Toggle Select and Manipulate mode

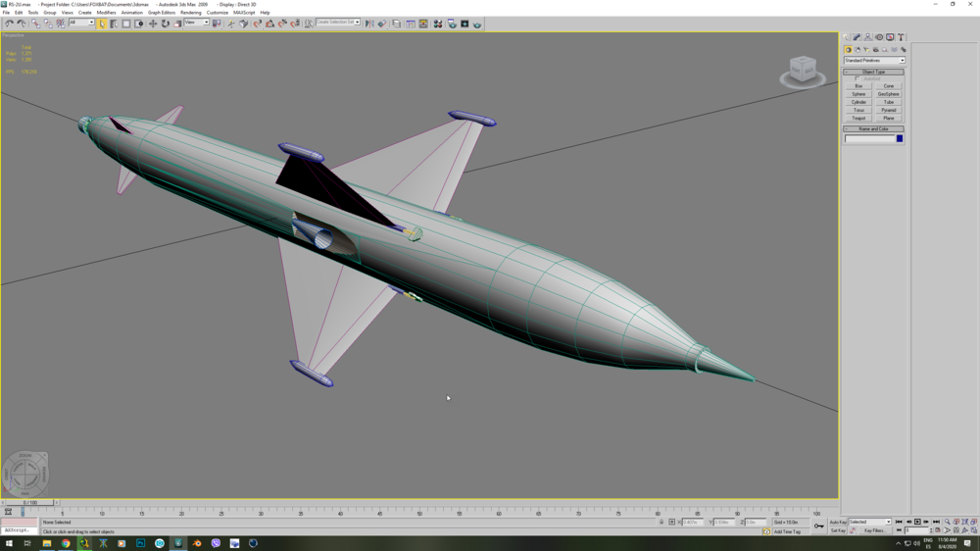coord(231,24)
